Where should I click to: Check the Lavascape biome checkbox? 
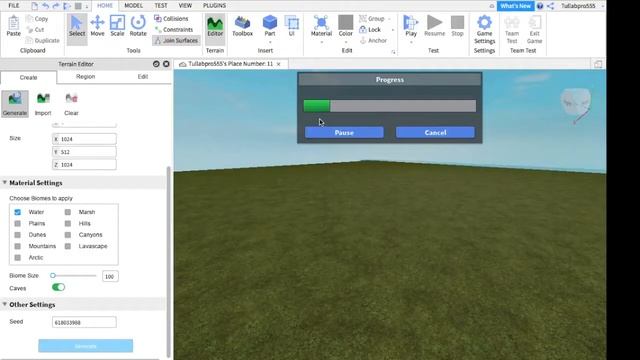68,247
